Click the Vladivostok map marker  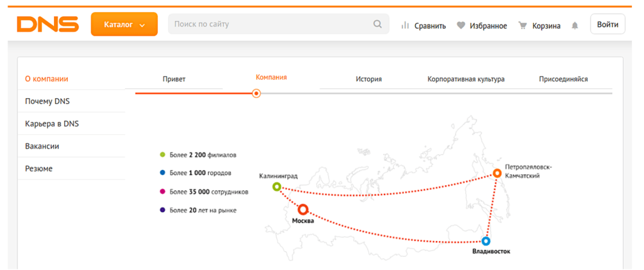pyautogui.click(x=486, y=241)
